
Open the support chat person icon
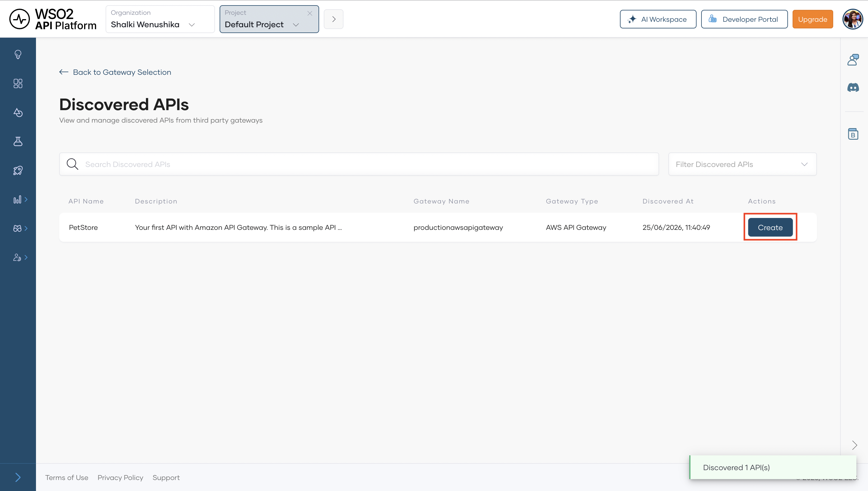click(853, 60)
